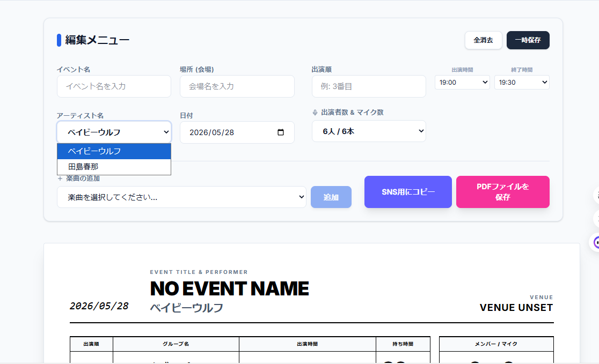
Task: Focus the イベント名 input field
Action: coord(114,86)
